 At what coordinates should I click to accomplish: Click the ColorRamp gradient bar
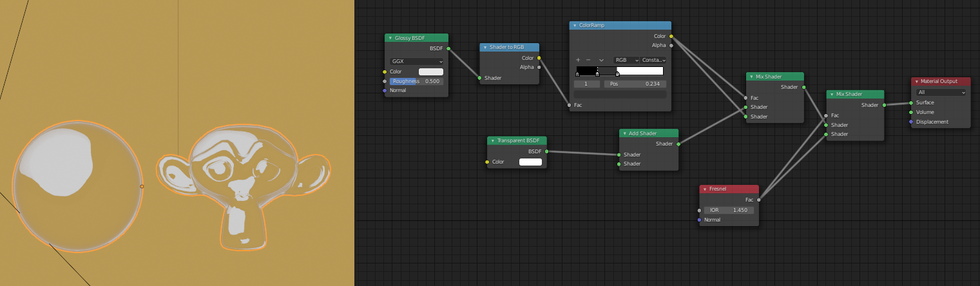620,70
